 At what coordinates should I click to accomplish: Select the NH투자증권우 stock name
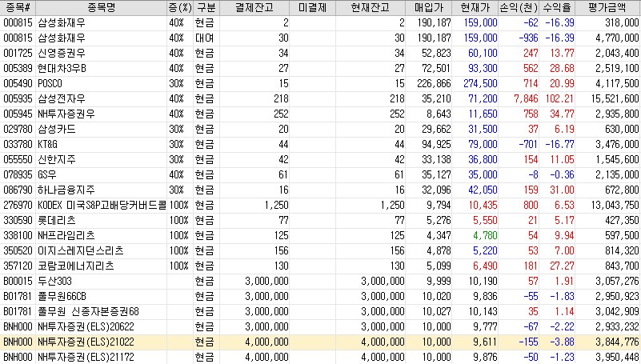(66, 114)
